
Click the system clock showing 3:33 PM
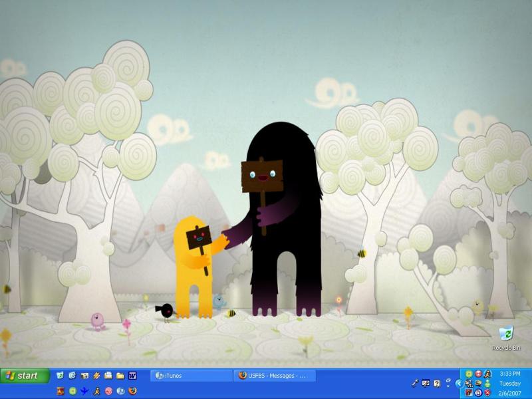[x=509, y=374]
